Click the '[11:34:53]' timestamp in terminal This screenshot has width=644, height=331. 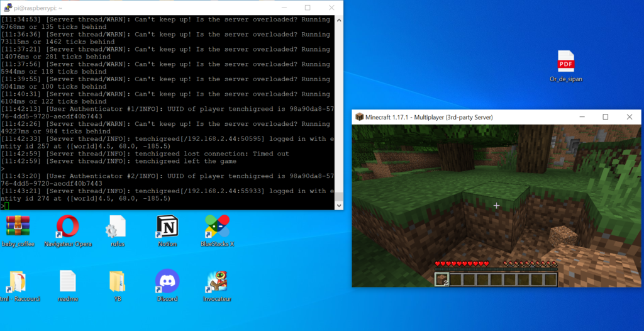21,20
